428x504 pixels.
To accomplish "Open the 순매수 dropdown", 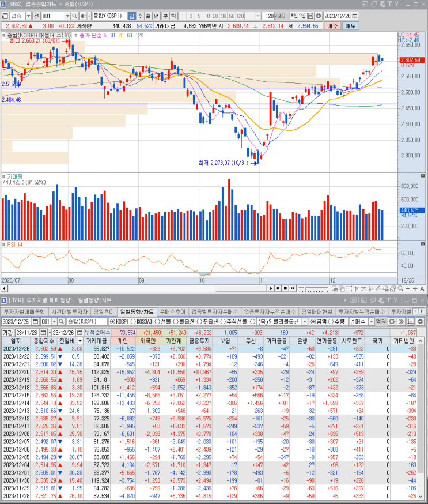I will [372, 321].
